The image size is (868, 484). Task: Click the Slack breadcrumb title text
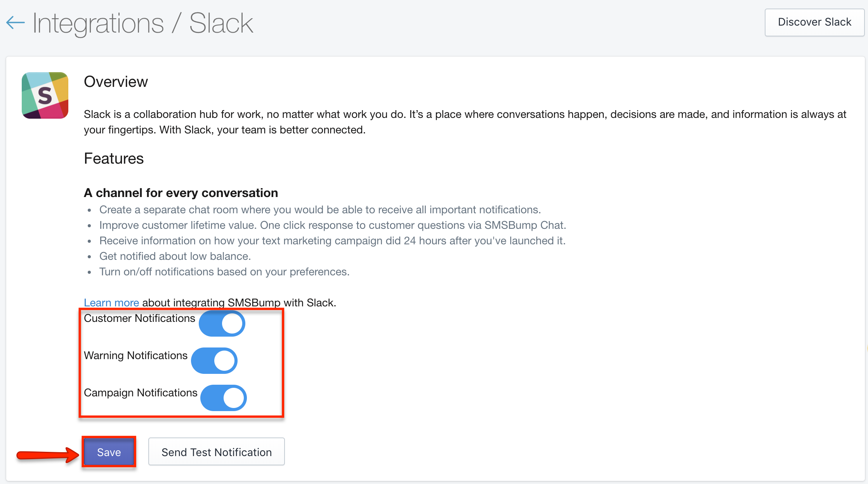click(x=221, y=23)
